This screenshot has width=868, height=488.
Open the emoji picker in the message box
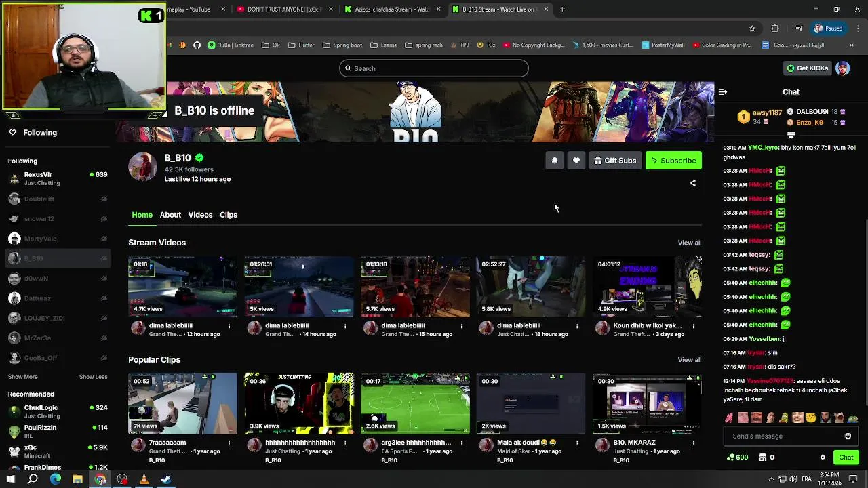click(x=848, y=436)
